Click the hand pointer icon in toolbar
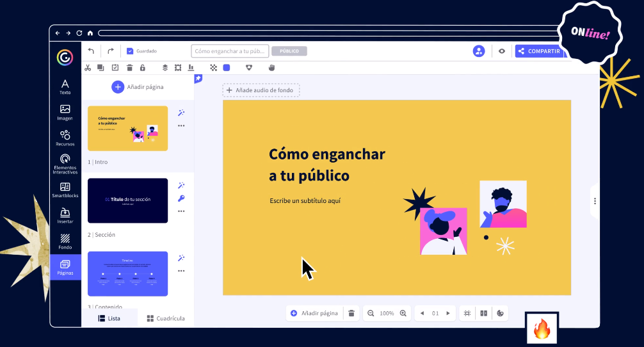644x347 pixels. tap(271, 68)
